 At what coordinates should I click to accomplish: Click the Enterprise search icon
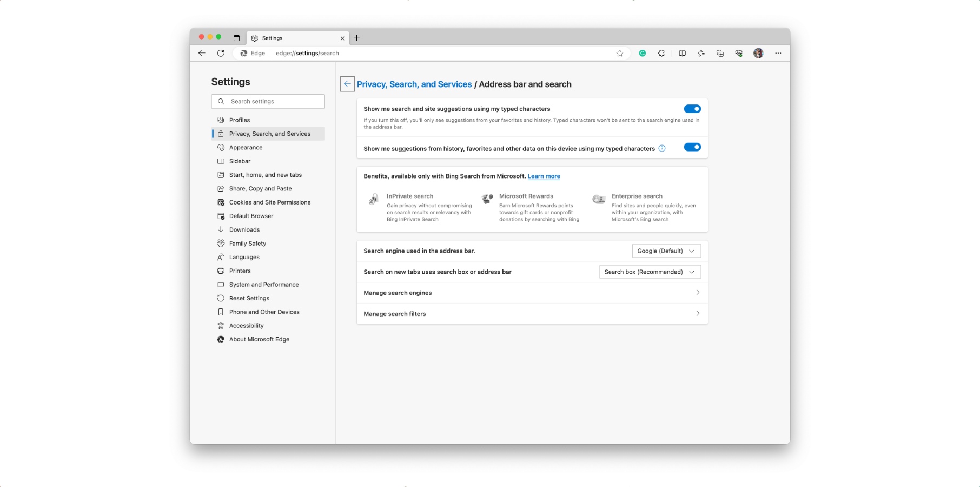point(599,199)
